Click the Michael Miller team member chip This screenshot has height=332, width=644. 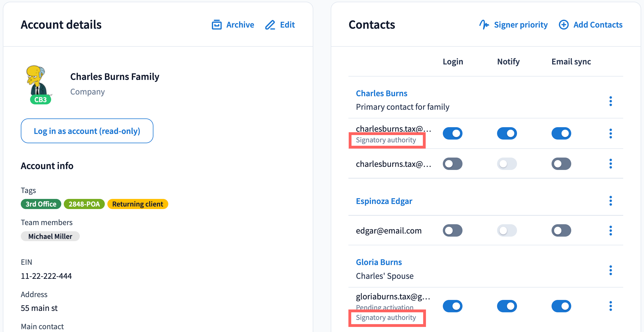(x=50, y=236)
